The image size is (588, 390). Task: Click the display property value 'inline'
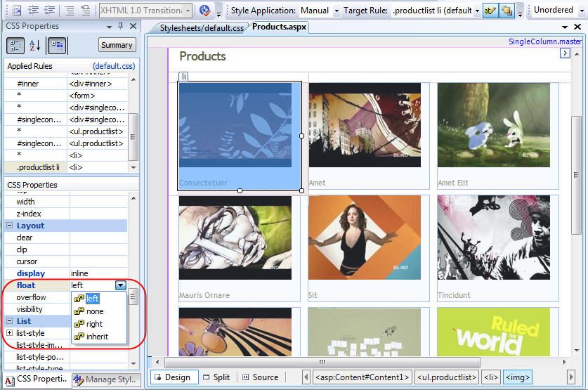coord(79,273)
